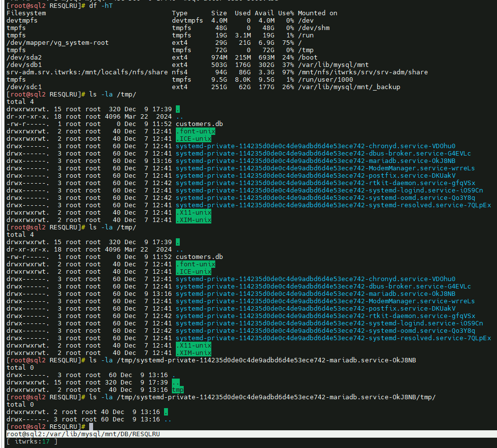Click the df -hT command text
Screen dimensions: 497x448
tap(100, 5)
